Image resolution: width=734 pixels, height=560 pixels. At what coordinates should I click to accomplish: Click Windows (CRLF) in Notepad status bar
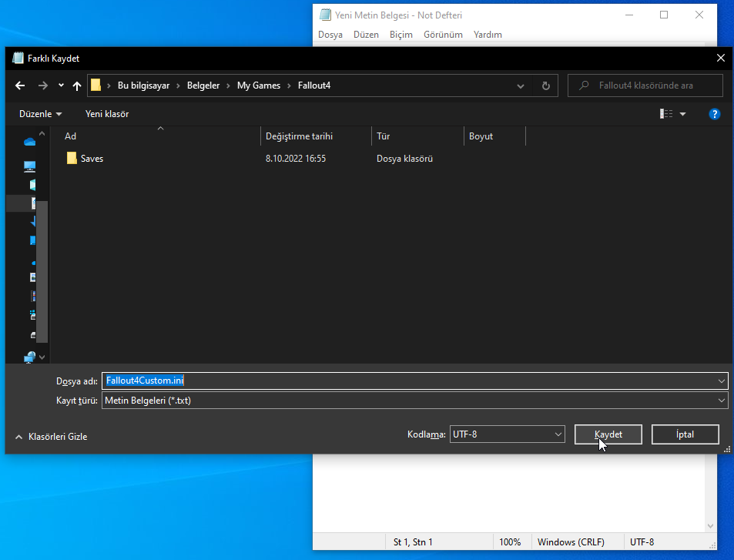[x=571, y=542]
